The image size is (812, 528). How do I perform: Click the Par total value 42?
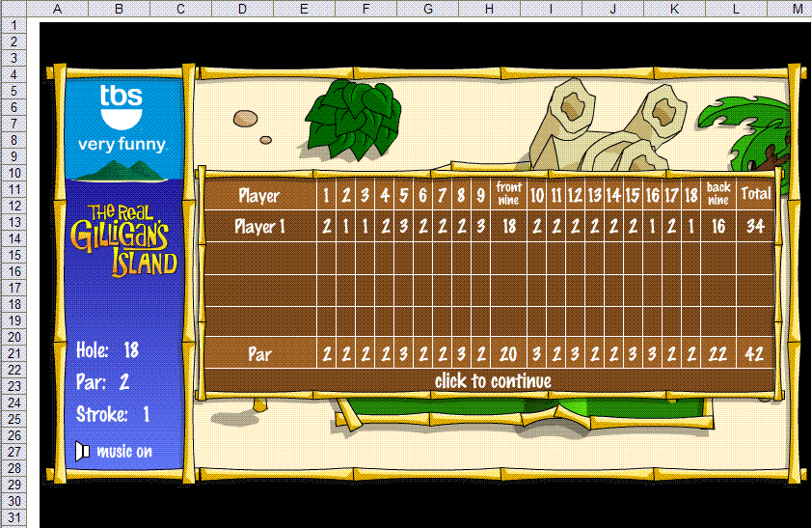(x=754, y=354)
